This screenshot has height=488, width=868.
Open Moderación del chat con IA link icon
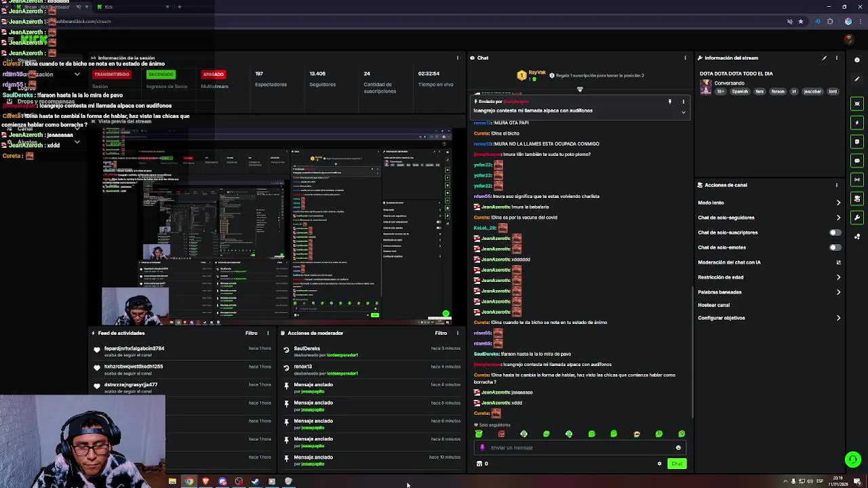[x=838, y=262]
